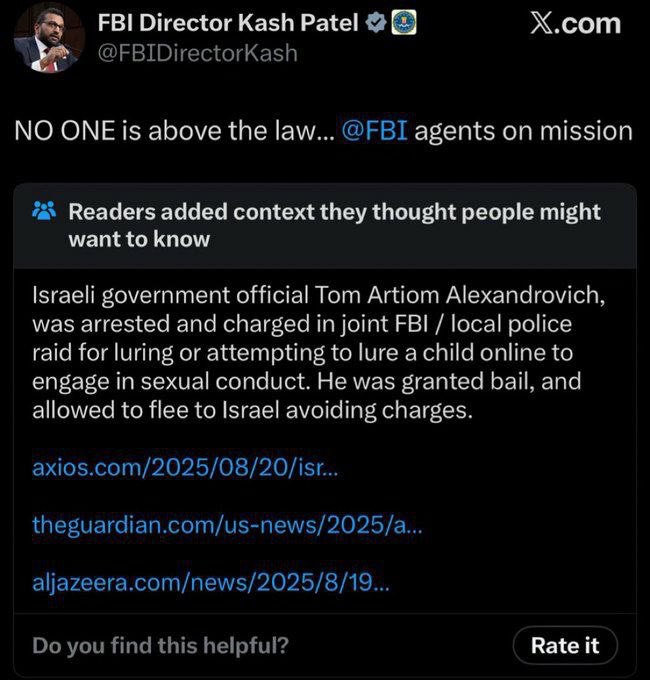The image size is (650, 680).
Task: Click the X.com logo watermark
Action: 574,24
